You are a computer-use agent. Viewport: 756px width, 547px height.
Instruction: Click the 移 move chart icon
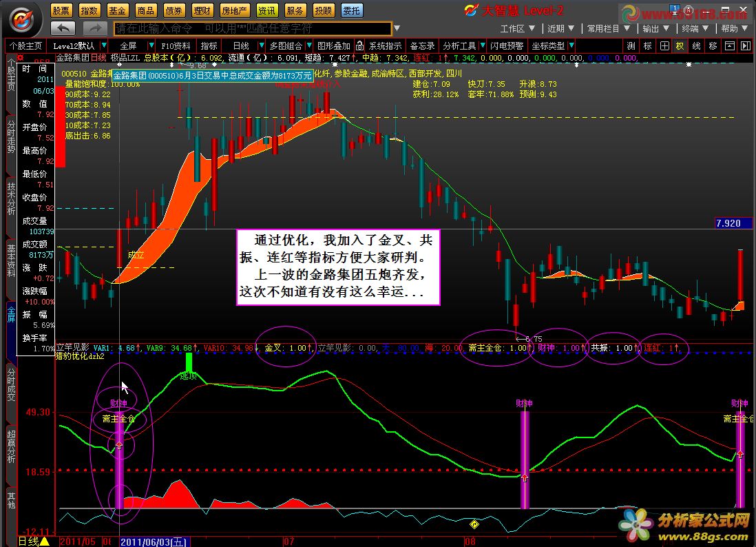(713, 46)
